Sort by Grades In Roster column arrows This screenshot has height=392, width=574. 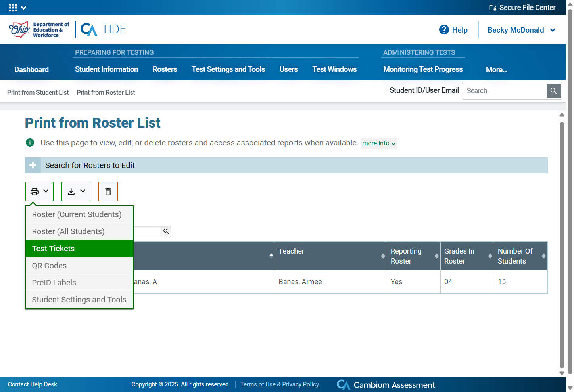click(x=490, y=256)
